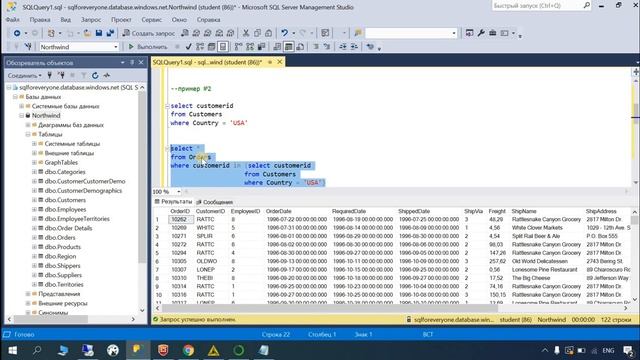
Task: Open the Правка menu
Action: 40,20
